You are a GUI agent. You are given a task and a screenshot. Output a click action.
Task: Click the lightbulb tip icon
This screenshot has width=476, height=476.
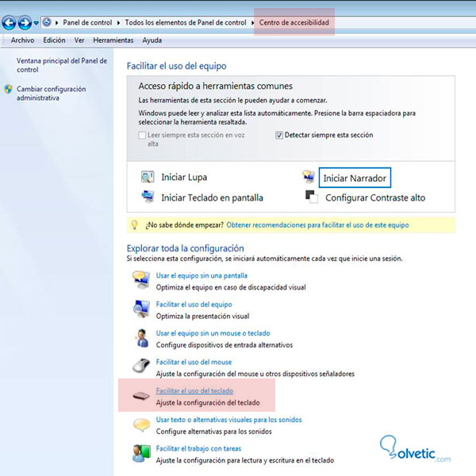pyautogui.click(x=134, y=225)
